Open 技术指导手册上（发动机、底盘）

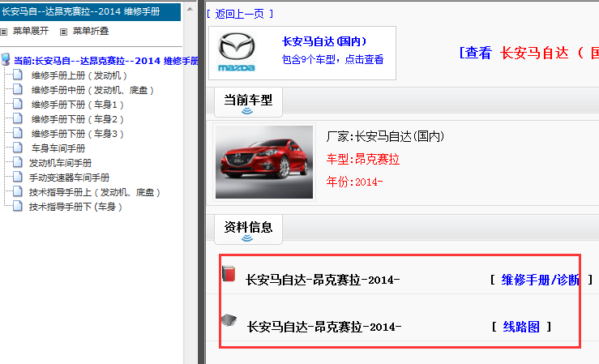pyautogui.click(x=95, y=192)
